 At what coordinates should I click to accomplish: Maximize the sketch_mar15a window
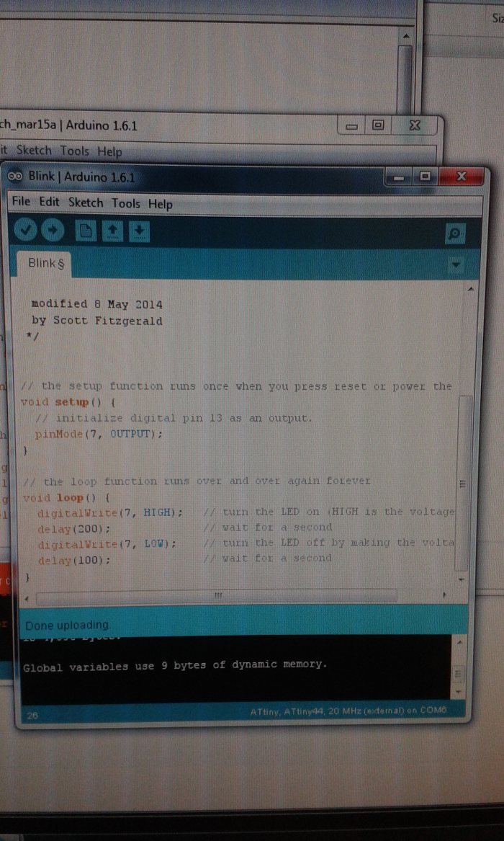click(378, 125)
